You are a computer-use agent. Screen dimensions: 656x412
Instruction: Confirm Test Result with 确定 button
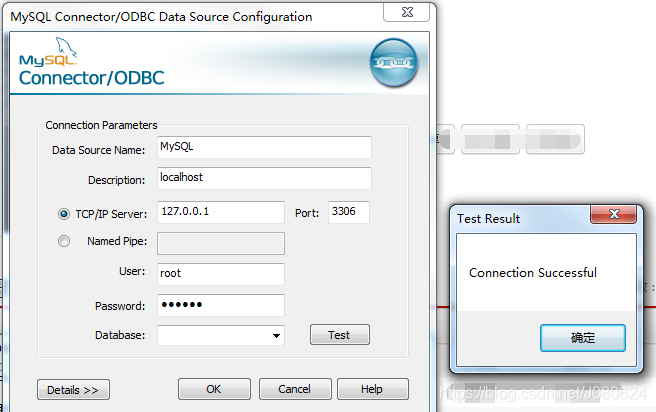pos(583,338)
